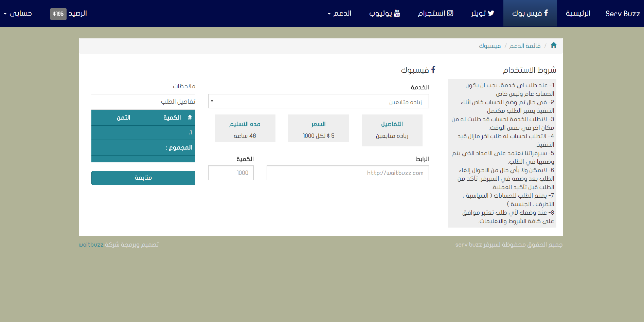Open the فيس بوك navigation tab
This screenshot has width=644, height=322.
(x=530, y=13)
